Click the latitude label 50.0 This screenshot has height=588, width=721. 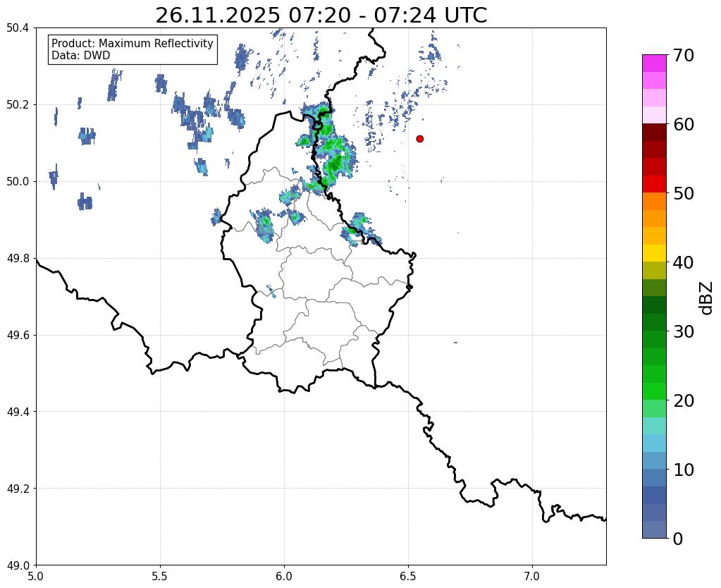click(18, 182)
